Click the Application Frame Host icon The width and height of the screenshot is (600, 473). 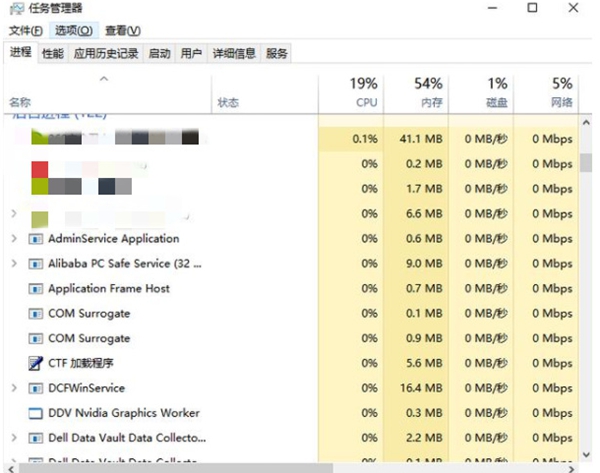pos(36,289)
